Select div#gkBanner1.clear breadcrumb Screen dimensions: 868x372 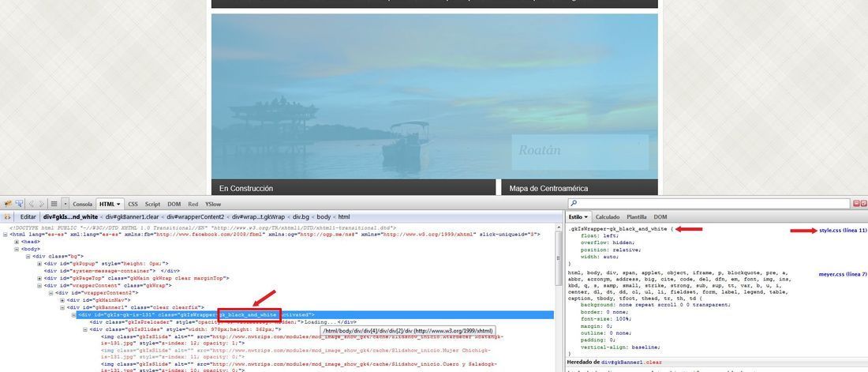pyautogui.click(x=133, y=216)
